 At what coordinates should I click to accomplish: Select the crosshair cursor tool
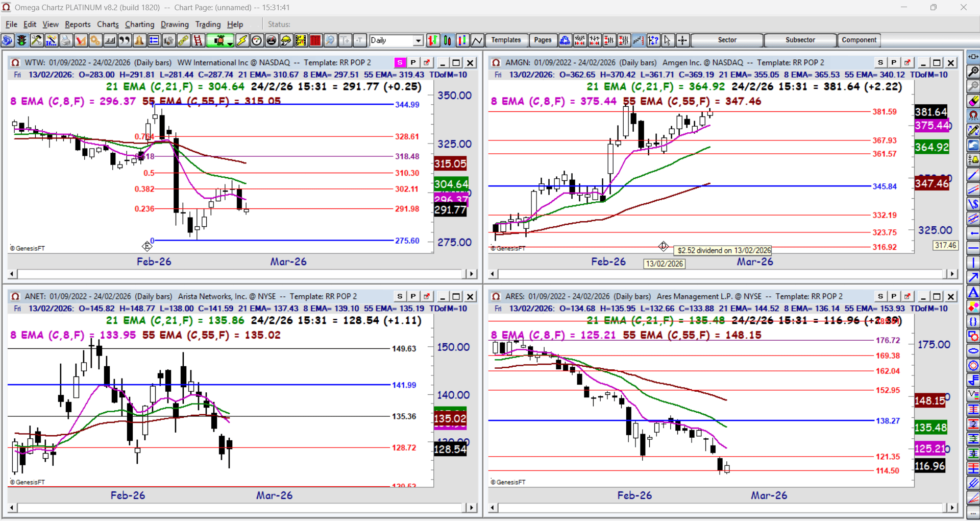pos(682,40)
